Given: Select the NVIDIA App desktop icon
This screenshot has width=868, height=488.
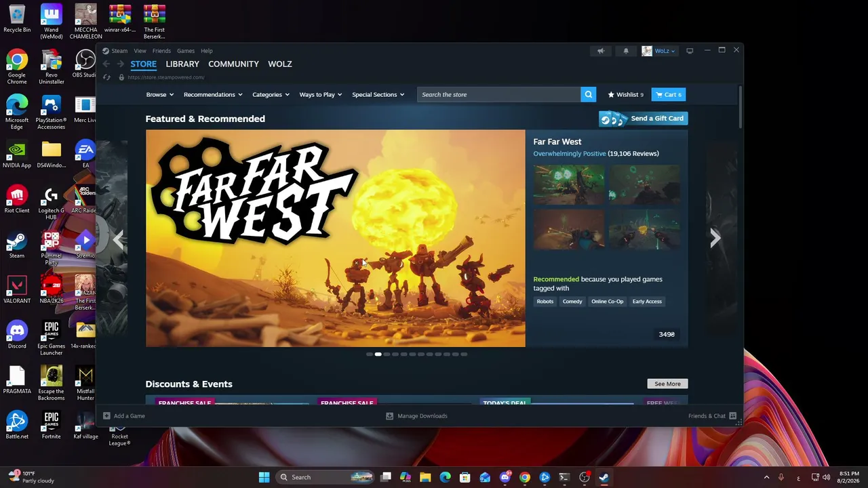Looking at the screenshot, I should (x=17, y=155).
